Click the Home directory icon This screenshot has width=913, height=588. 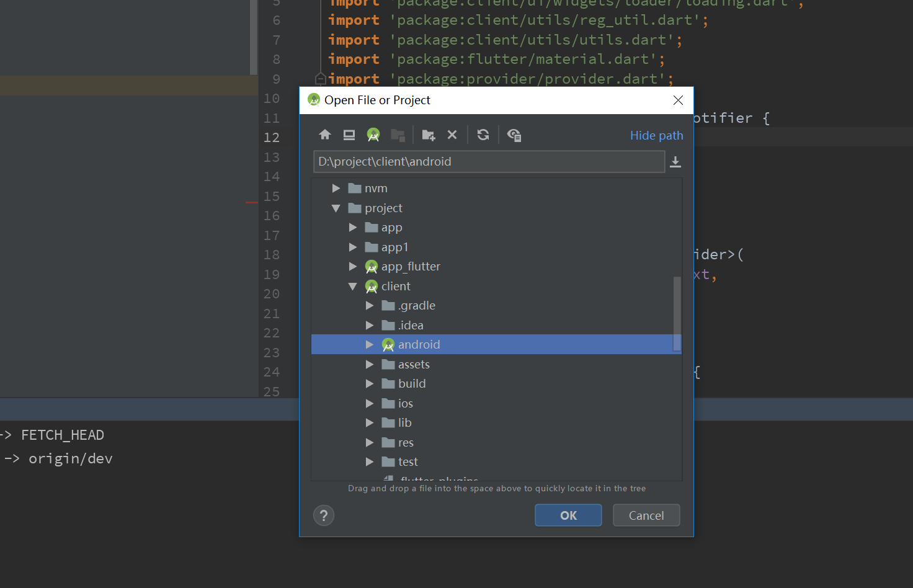[325, 135]
